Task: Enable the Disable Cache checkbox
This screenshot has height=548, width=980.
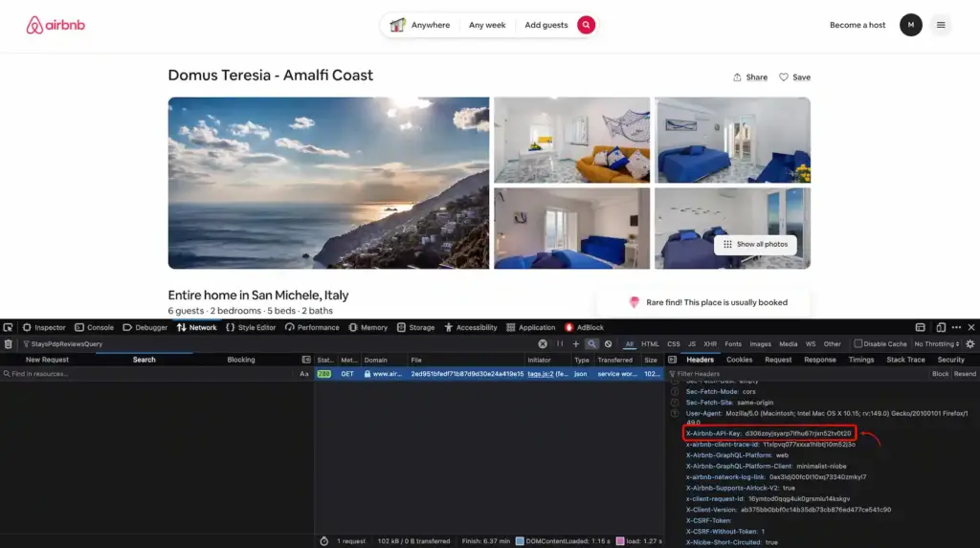Action: pyautogui.click(x=858, y=343)
